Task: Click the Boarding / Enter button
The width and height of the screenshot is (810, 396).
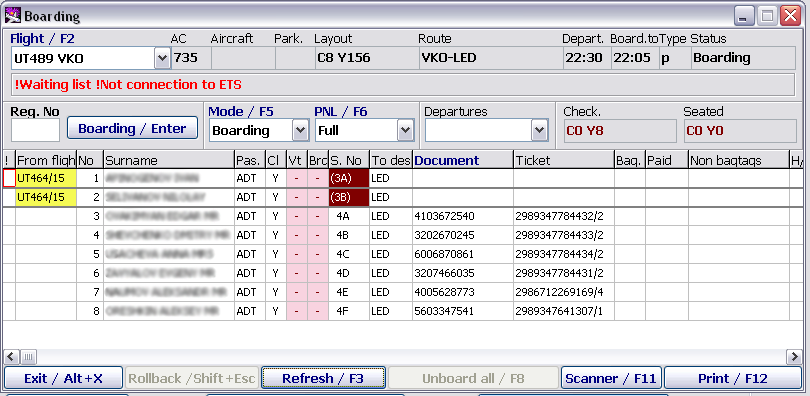Action: 132,128
